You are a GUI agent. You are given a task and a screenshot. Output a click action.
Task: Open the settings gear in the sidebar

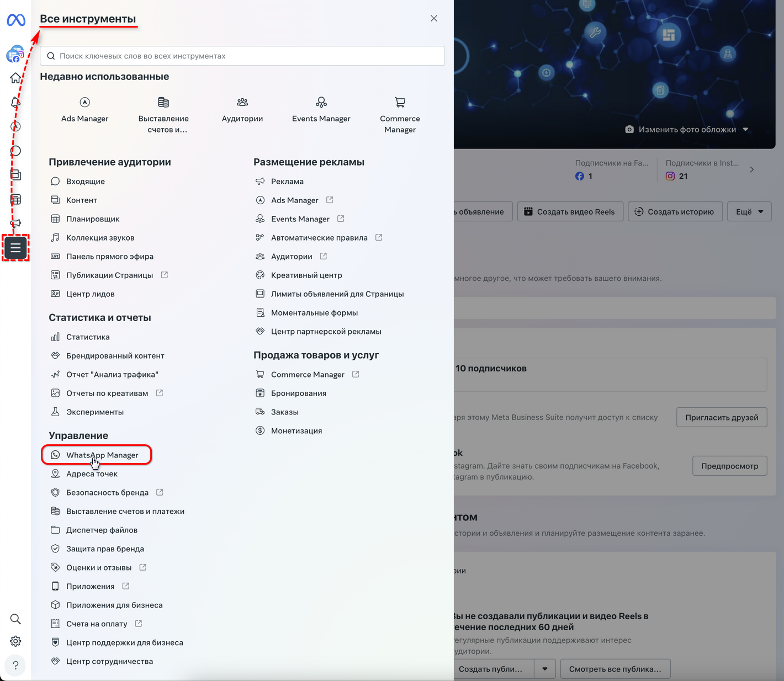tap(15, 641)
